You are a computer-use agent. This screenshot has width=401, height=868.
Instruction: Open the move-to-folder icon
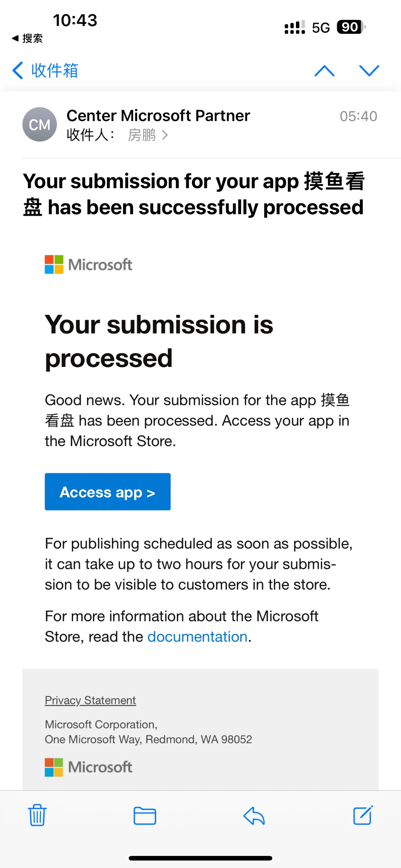145,816
